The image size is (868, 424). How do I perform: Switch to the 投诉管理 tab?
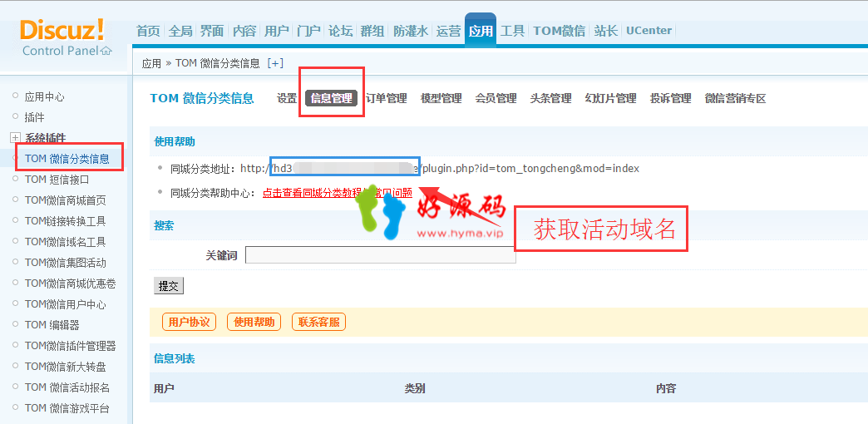(671, 99)
